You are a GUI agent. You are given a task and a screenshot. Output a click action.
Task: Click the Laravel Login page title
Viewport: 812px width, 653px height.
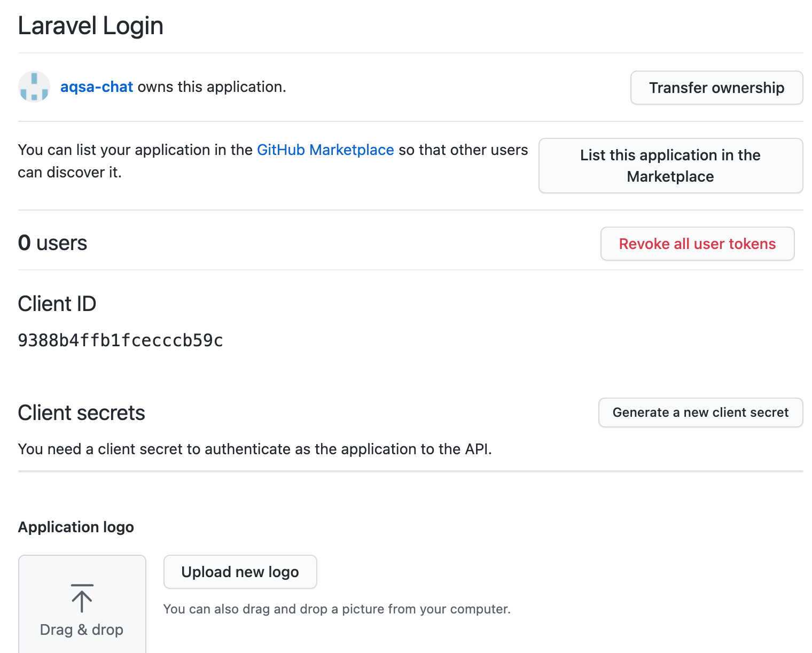point(91,26)
